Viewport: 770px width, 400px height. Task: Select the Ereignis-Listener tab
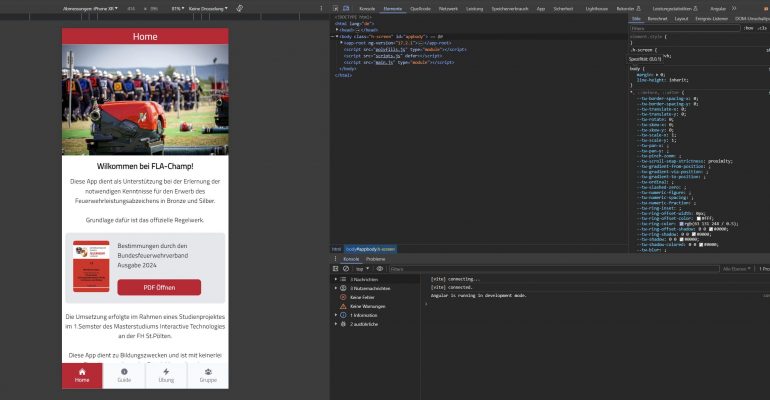[x=712, y=19]
